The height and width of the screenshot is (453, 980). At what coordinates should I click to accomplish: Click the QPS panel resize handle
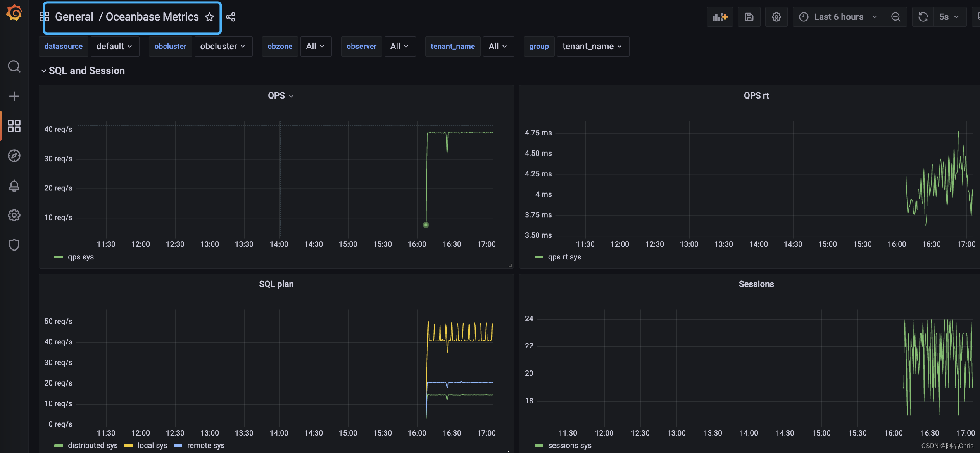coord(511,265)
